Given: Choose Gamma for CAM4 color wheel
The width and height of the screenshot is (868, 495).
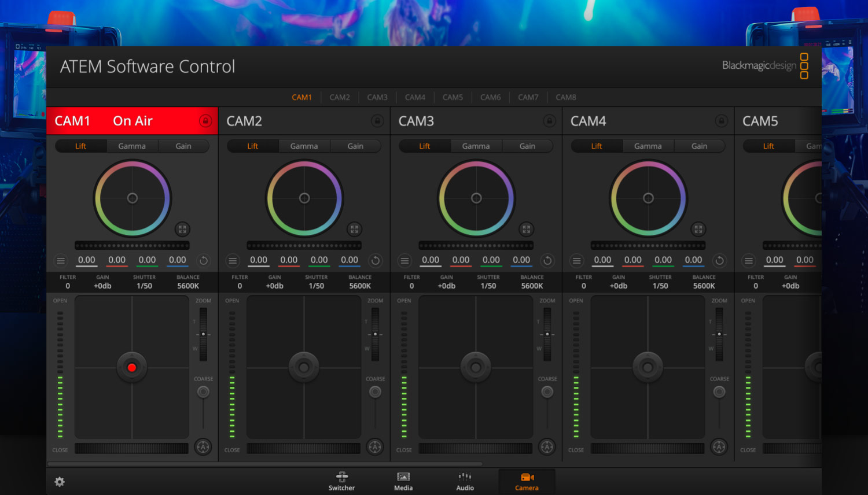Looking at the screenshot, I should click(648, 146).
